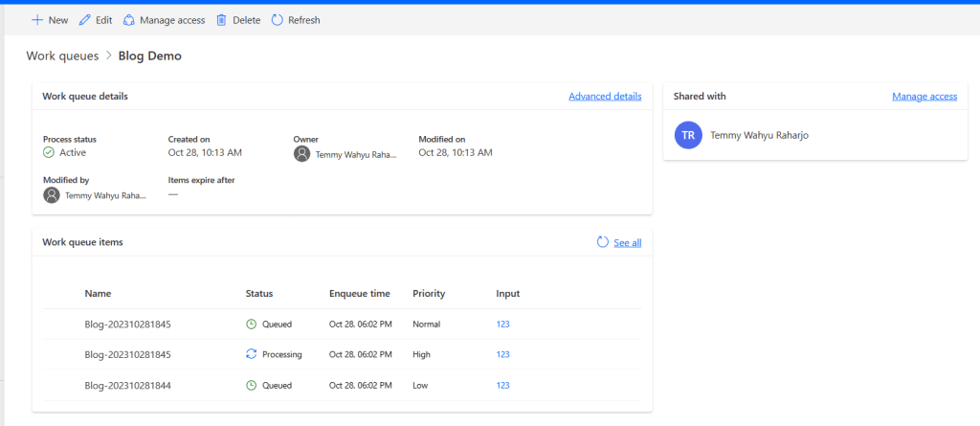Click the Owner avatar icon
Image resolution: width=980 pixels, height=426 pixels.
tap(301, 154)
